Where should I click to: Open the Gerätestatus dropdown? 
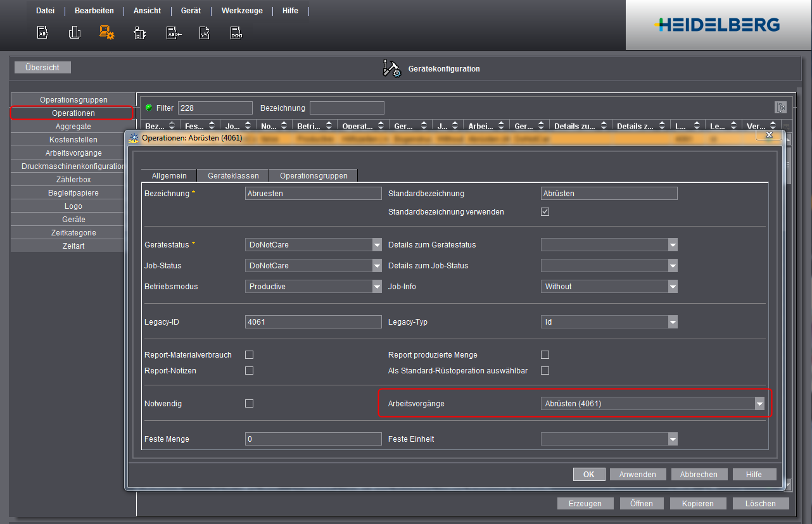tap(376, 245)
